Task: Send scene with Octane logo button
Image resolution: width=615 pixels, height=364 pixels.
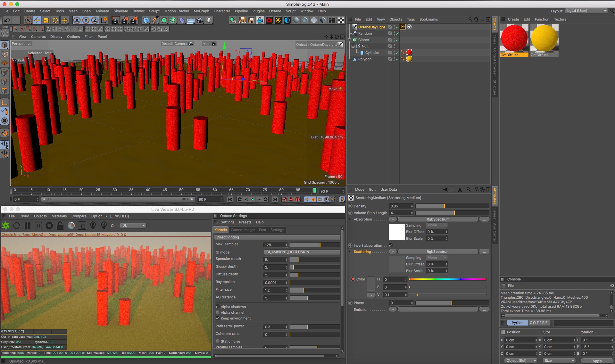Action: pos(6,226)
